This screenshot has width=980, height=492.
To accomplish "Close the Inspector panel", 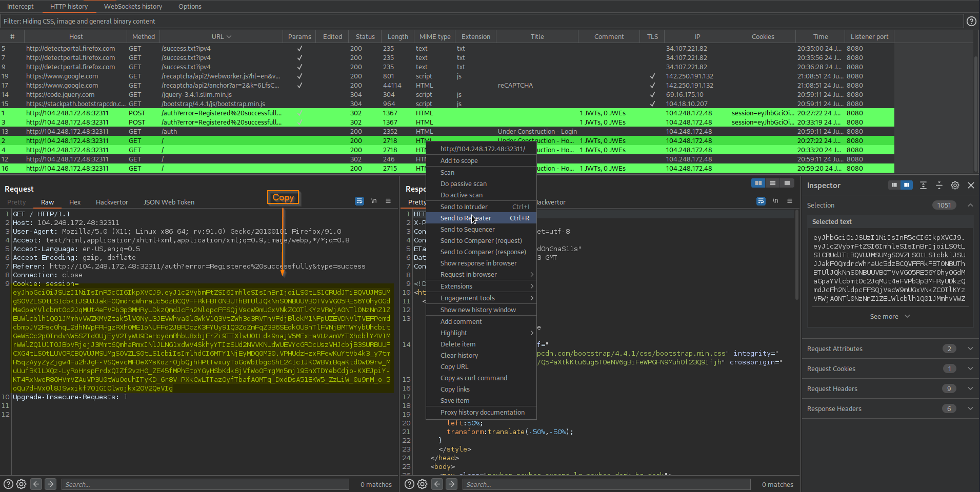I will point(971,185).
